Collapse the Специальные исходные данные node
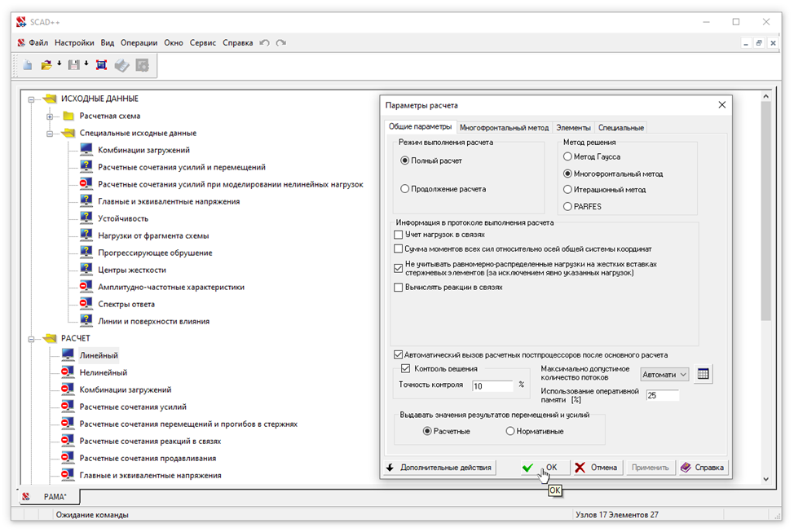Viewport: 794px width, 532px height. pyautogui.click(x=50, y=134)
